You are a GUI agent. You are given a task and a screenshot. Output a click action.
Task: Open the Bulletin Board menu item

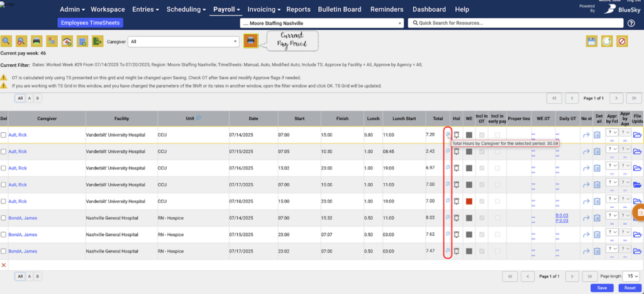(340, 9)
